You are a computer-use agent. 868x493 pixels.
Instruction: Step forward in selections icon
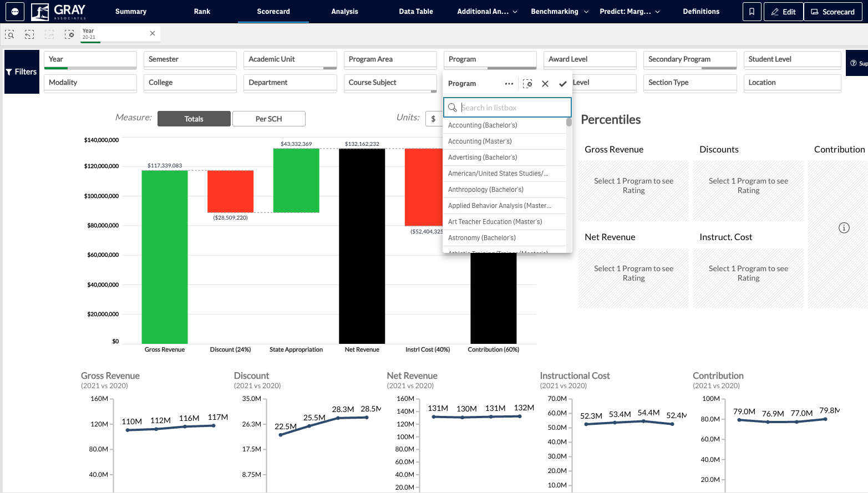tap(49, 34)
